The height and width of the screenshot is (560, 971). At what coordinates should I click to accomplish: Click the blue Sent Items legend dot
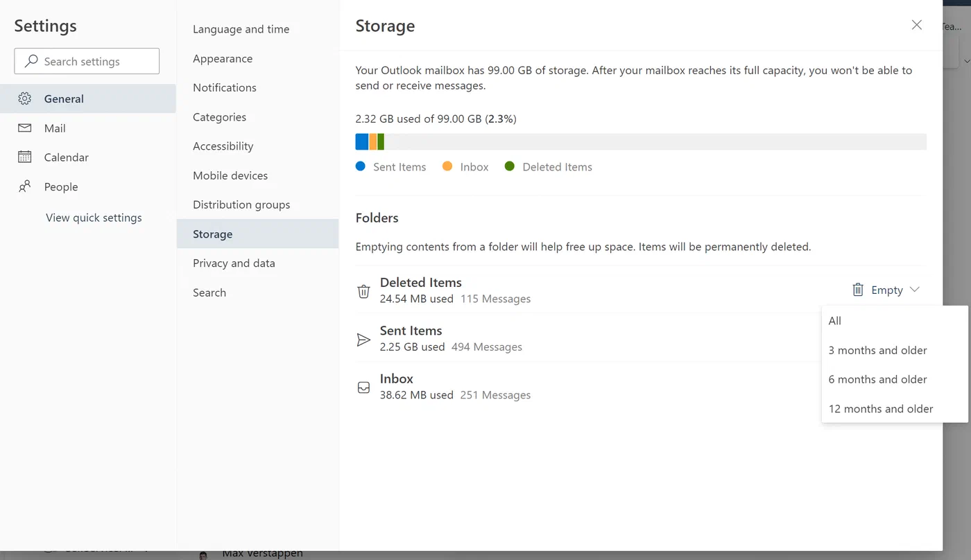[x=360, y=166]
